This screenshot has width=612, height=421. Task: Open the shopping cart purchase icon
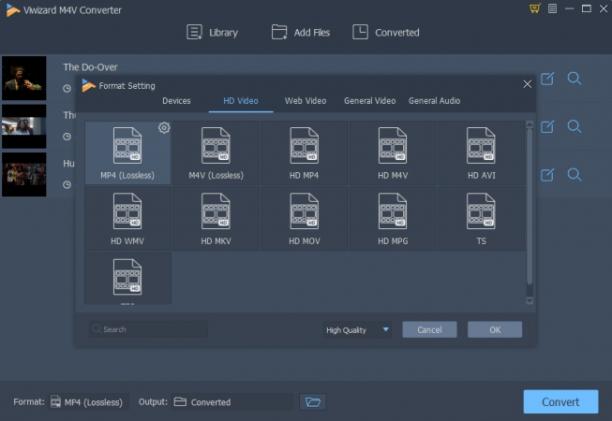tap(534, 9)
